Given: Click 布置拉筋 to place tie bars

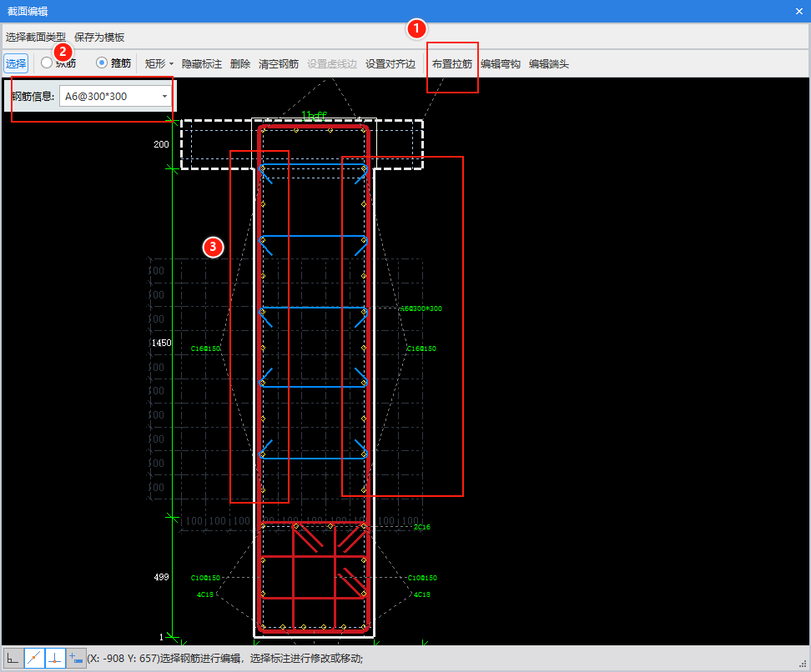Looking at the screenshot, I should pos(452,63).
